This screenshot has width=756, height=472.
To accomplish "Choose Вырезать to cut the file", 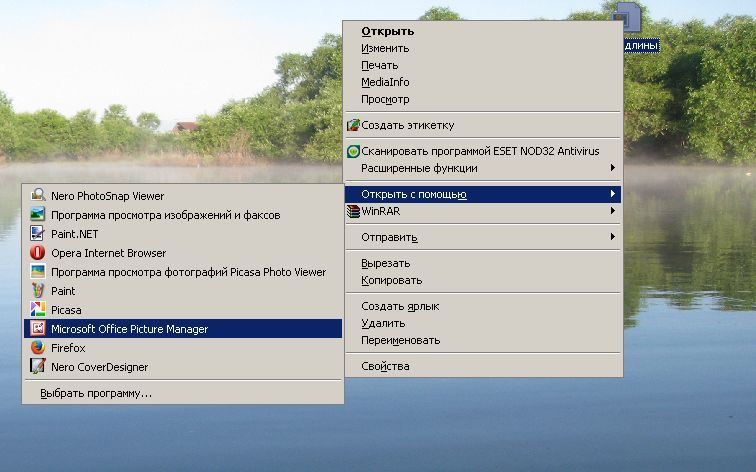I will [483, 263].
